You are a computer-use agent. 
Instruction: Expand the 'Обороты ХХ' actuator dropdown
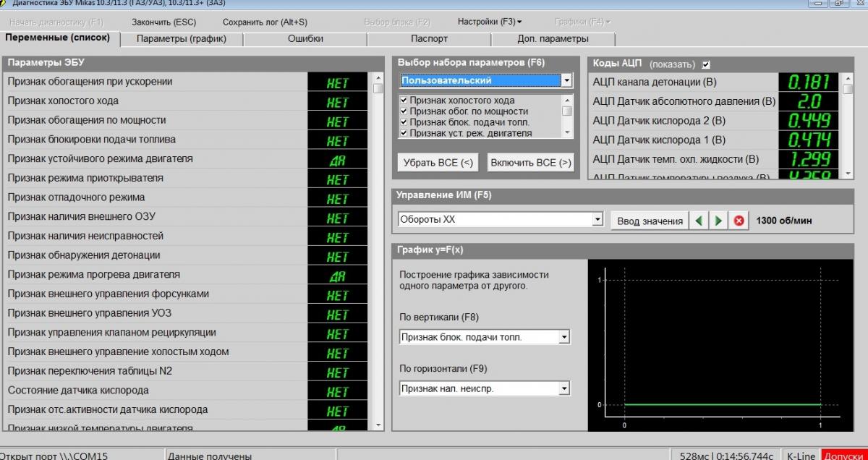(x=597, y=219)
